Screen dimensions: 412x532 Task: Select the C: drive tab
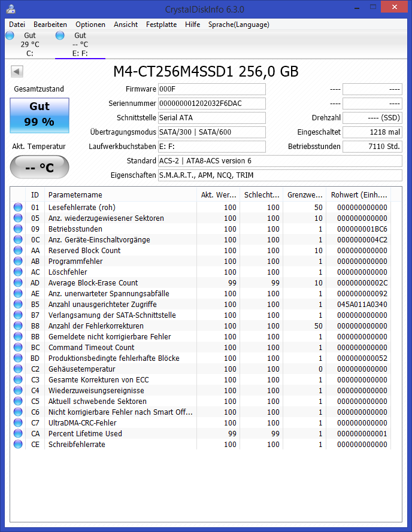click(30, 44)
